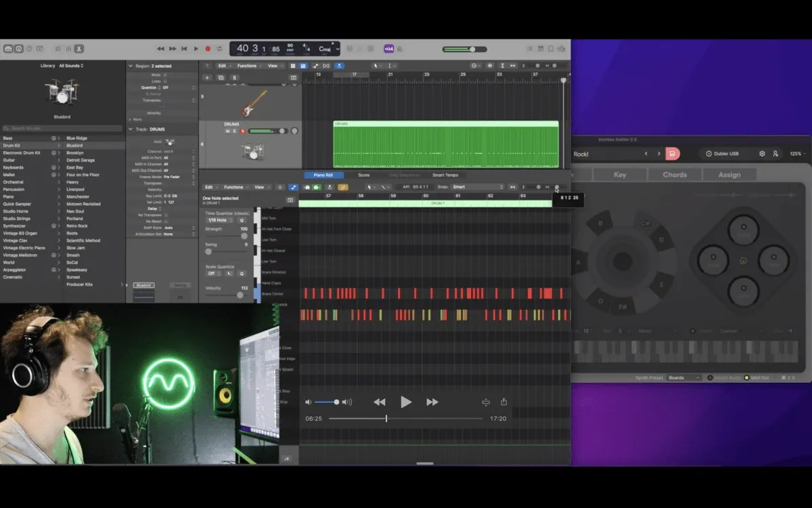The image size is (812, 508).
Task: Open the tracks area Edit menu
Action: pos(223,66)
